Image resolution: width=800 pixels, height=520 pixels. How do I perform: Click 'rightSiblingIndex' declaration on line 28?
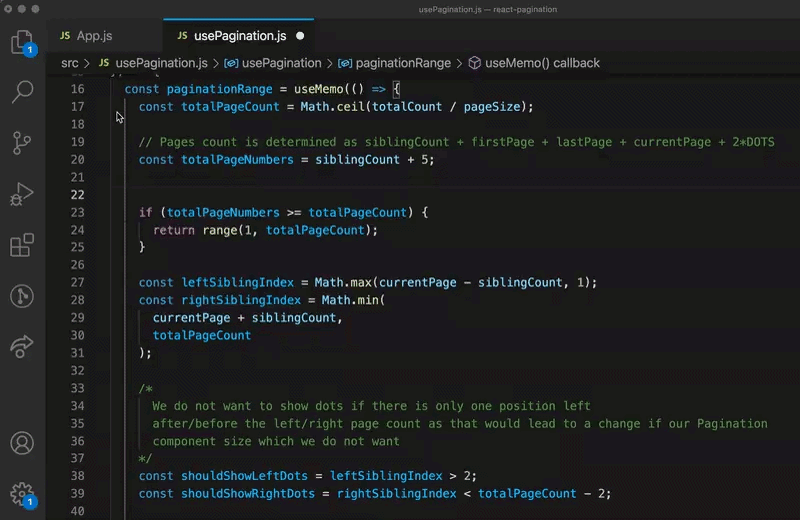pyautogui.click(x=241, y=300)
